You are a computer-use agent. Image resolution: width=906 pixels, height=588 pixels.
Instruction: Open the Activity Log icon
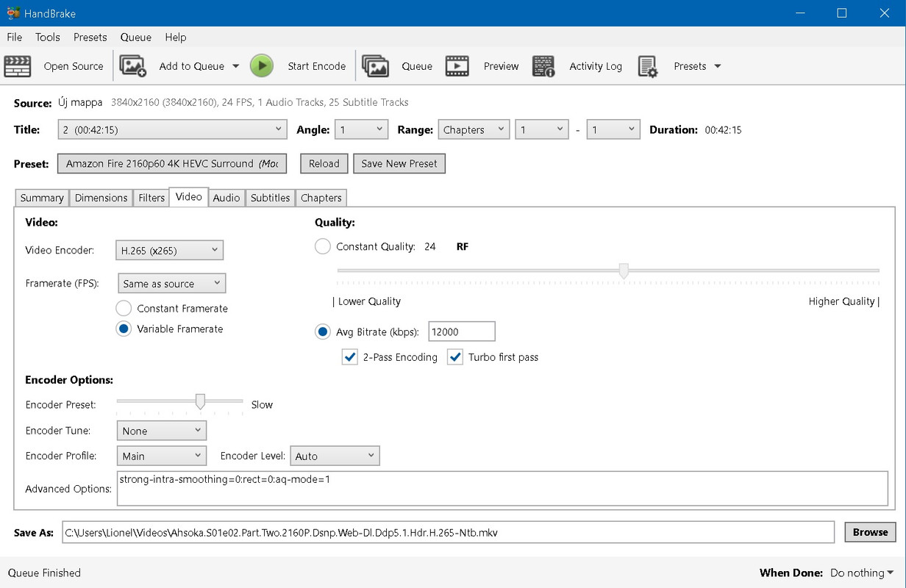tap(543, 66)
